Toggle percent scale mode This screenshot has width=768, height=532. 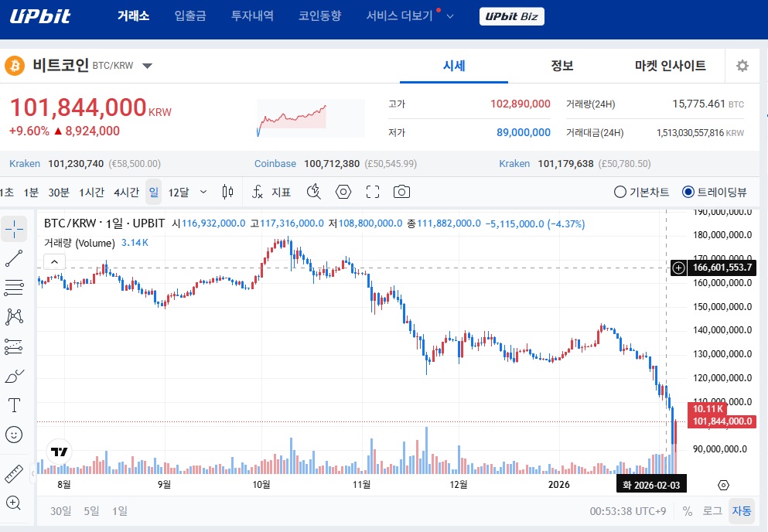pyautogui.click(x=688, y=511)
